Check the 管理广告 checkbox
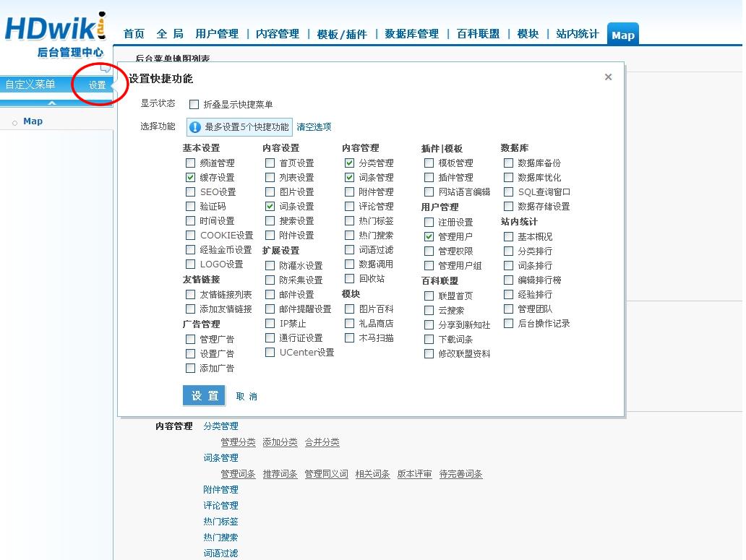Viewport: 746px width, 560px height. (x=190, y=340)
